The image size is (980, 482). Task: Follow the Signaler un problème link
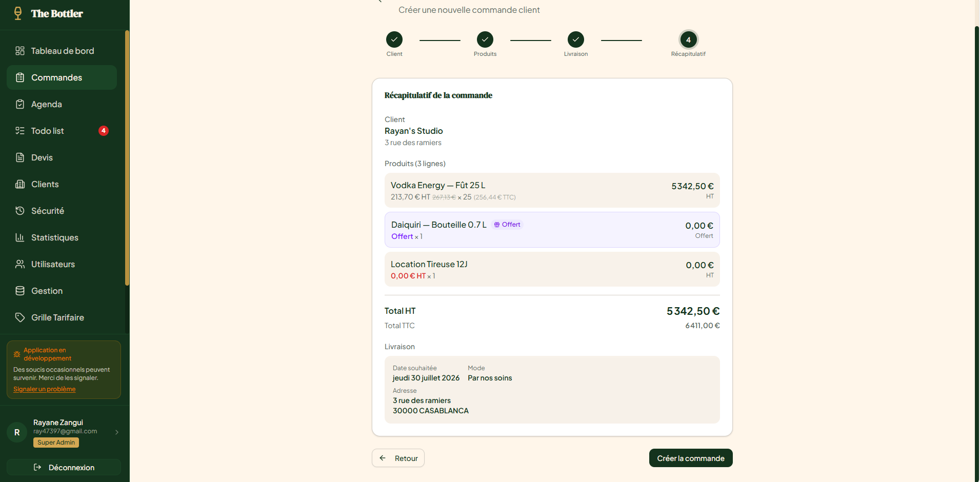point(45,389)
